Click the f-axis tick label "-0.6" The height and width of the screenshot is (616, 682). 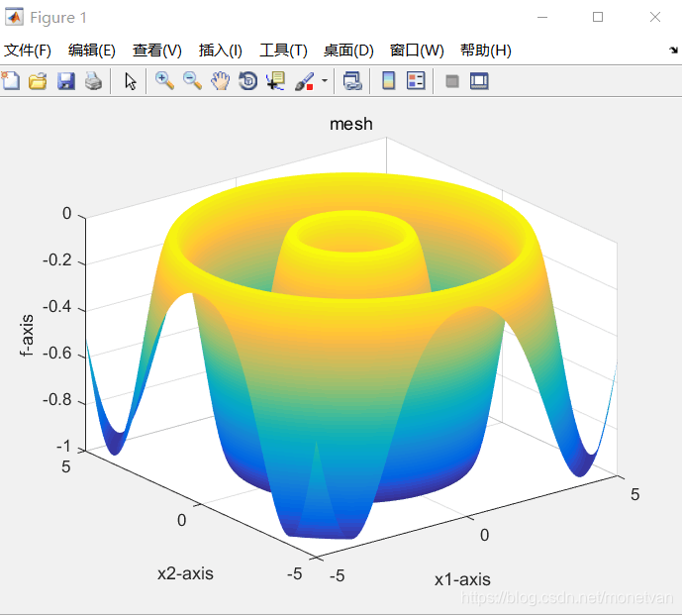point(57,353)
